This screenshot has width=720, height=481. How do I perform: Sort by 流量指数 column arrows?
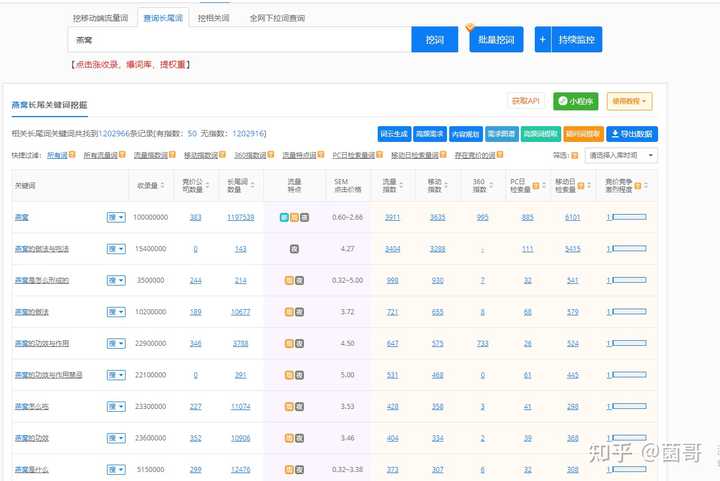pos(401,185)
